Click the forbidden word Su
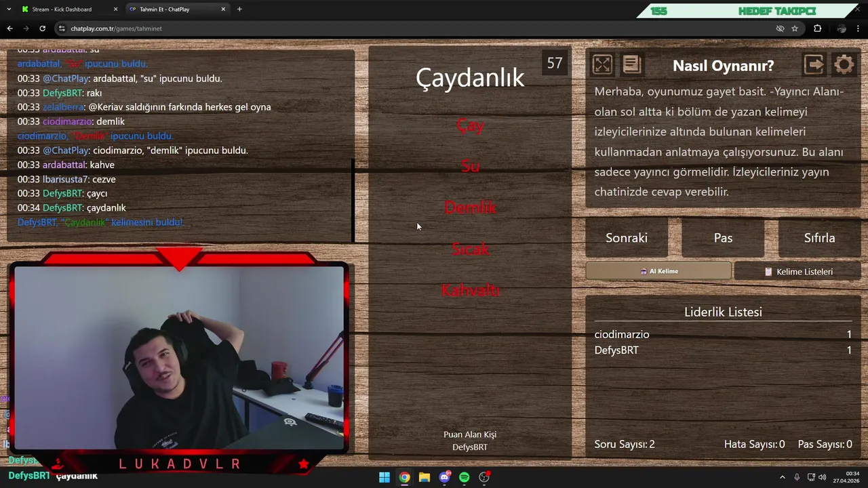 [470, 166]
